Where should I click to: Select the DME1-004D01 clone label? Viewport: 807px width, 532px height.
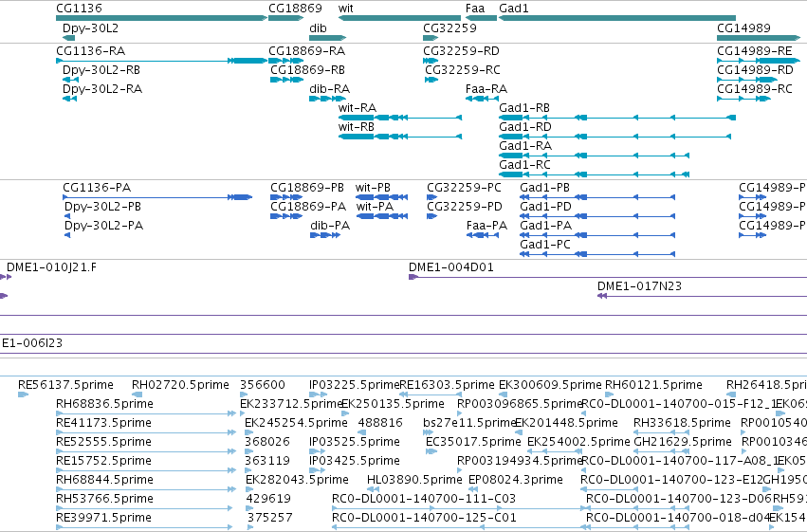[450, 267]
